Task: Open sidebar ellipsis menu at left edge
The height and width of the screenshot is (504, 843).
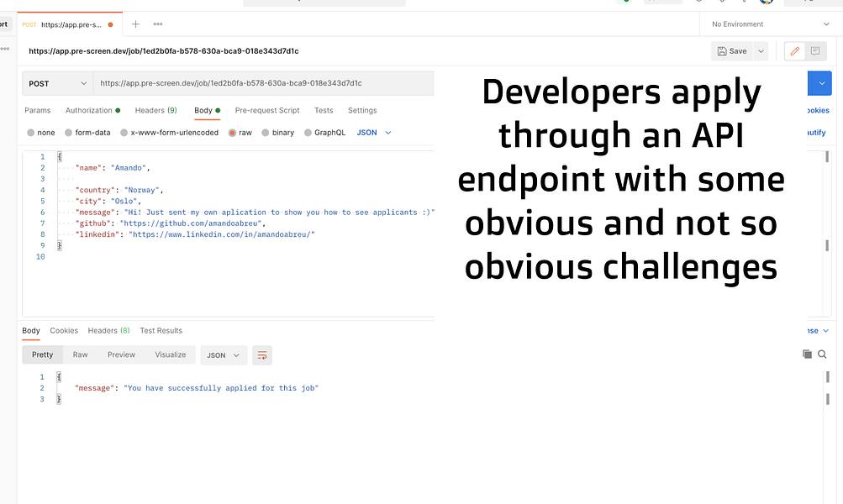Action: pos(5,49)
